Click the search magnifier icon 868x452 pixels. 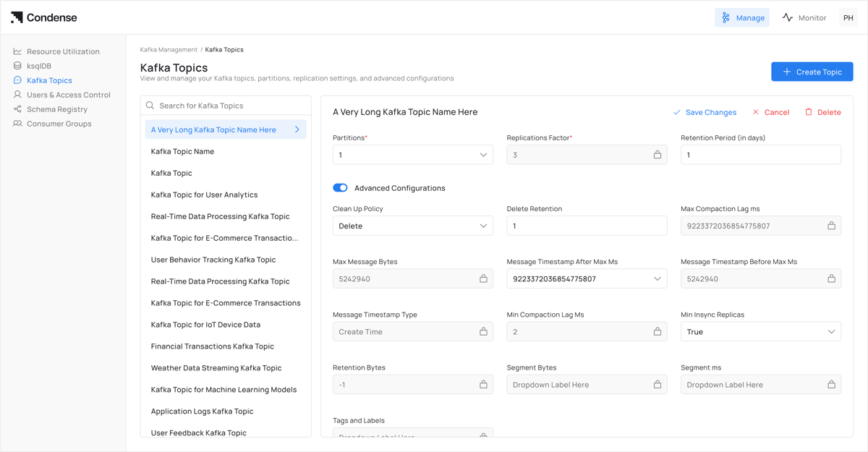click(150, 106)
